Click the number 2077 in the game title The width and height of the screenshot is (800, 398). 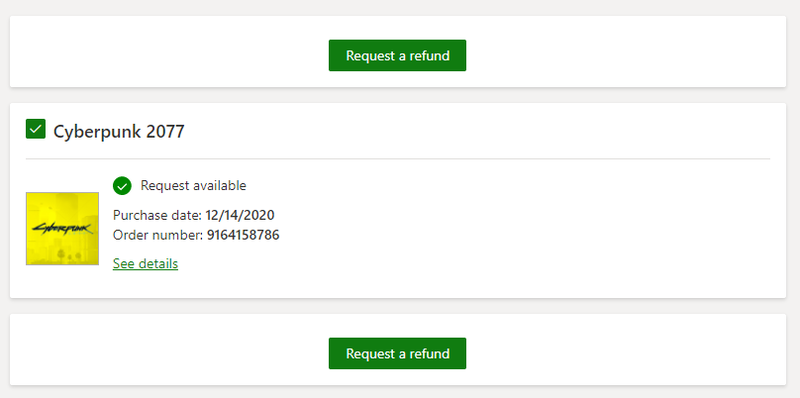tap(165, 132)
